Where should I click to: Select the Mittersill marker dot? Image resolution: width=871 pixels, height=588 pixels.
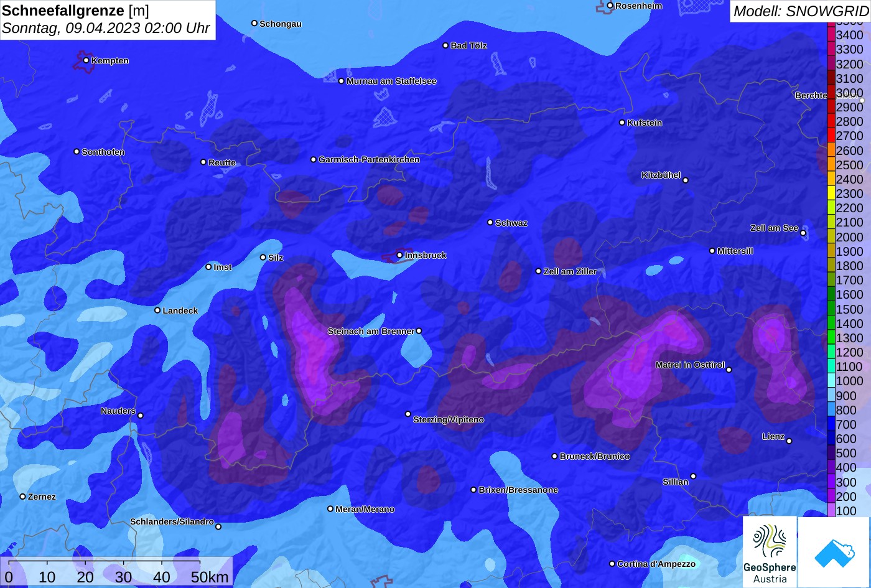(712, 251)
